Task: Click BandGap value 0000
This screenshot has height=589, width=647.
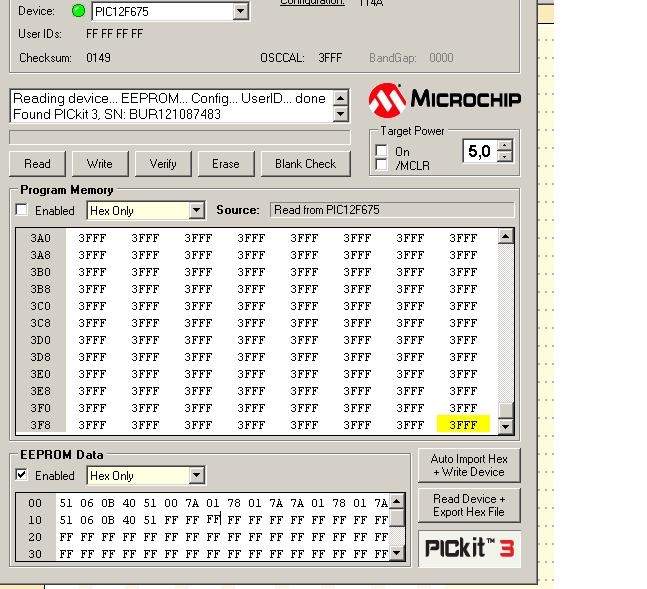Action: pyautogui.click(x=441, y=58)
